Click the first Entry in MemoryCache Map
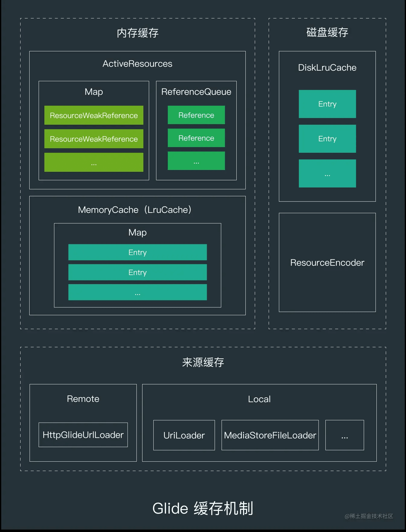Viewport: 406px width, 532px height. pyautogui.click(x=138, y=252)
